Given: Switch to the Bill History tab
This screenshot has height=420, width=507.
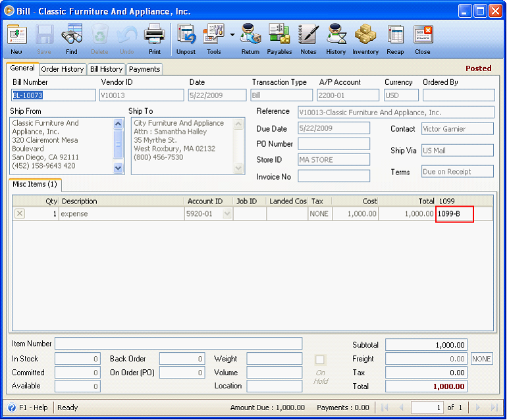Looking at the screenshot, I should tap(107, 69).
